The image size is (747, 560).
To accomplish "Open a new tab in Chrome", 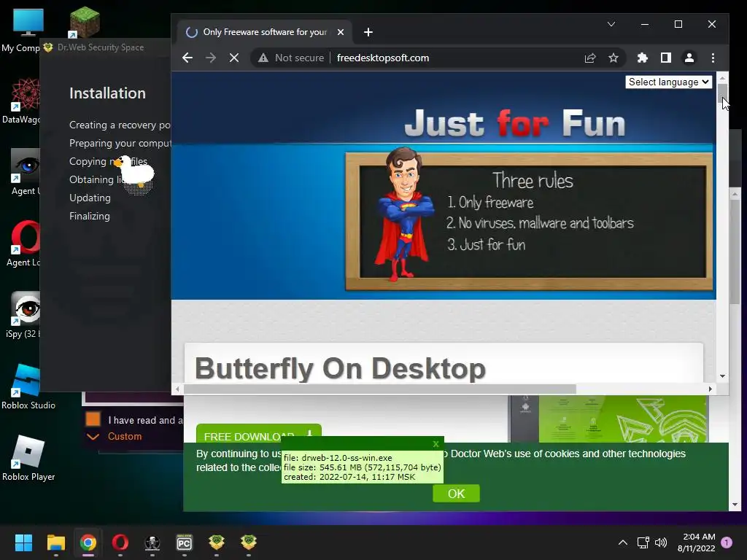I will coord(368,32).
